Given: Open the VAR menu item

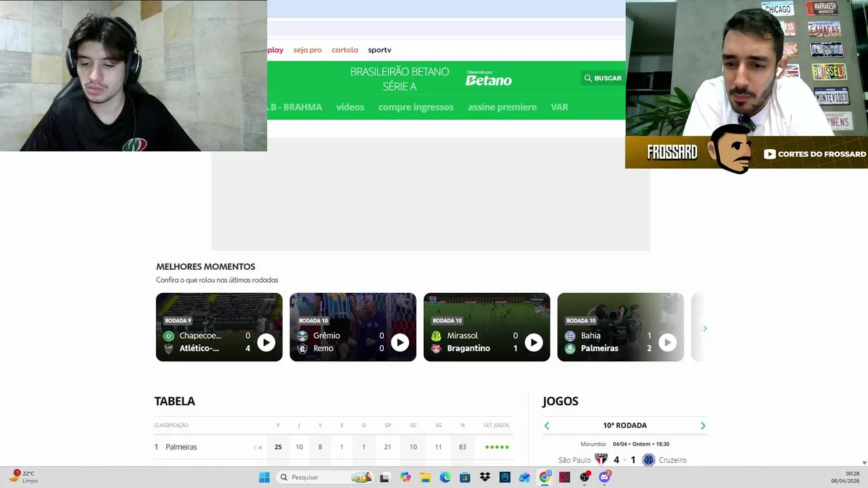Looking at the screenshot, I should [x=559, y=107].
